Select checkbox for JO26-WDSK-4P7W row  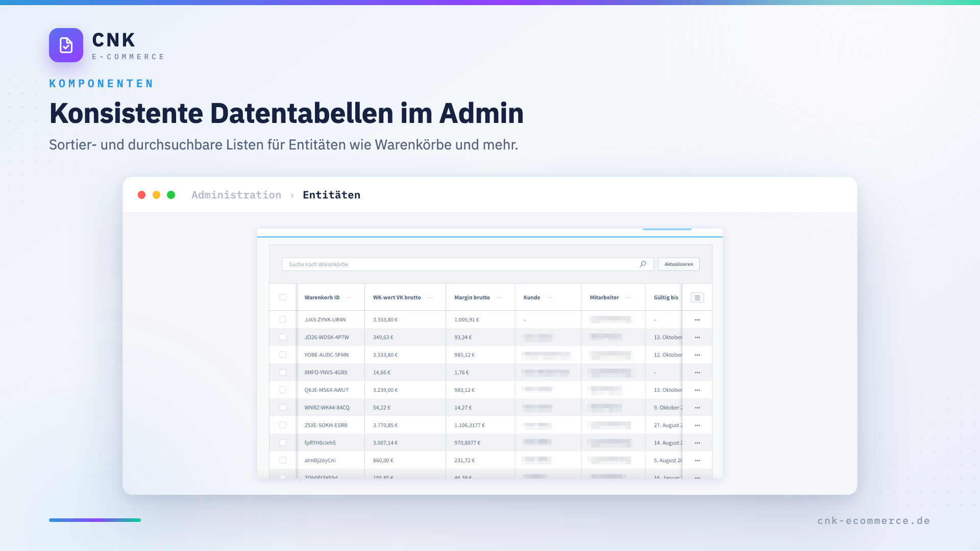tap(283, 337)
